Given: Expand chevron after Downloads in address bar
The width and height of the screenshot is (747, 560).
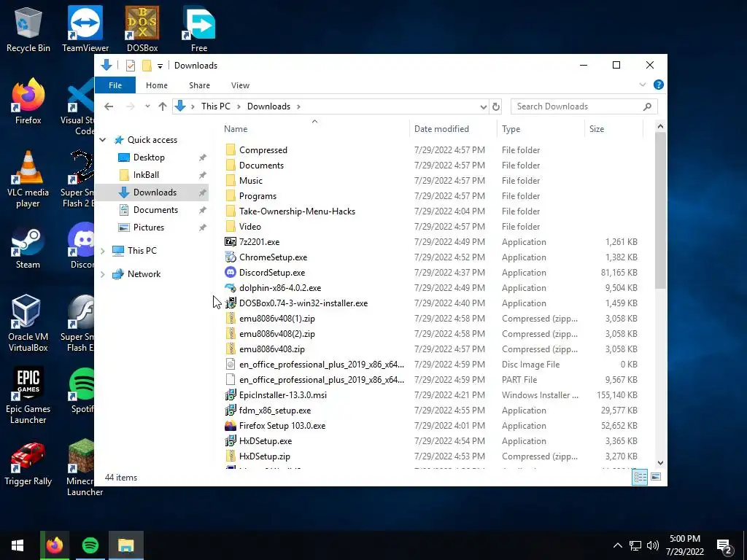Looking at the screenshot, I should 298,106.
